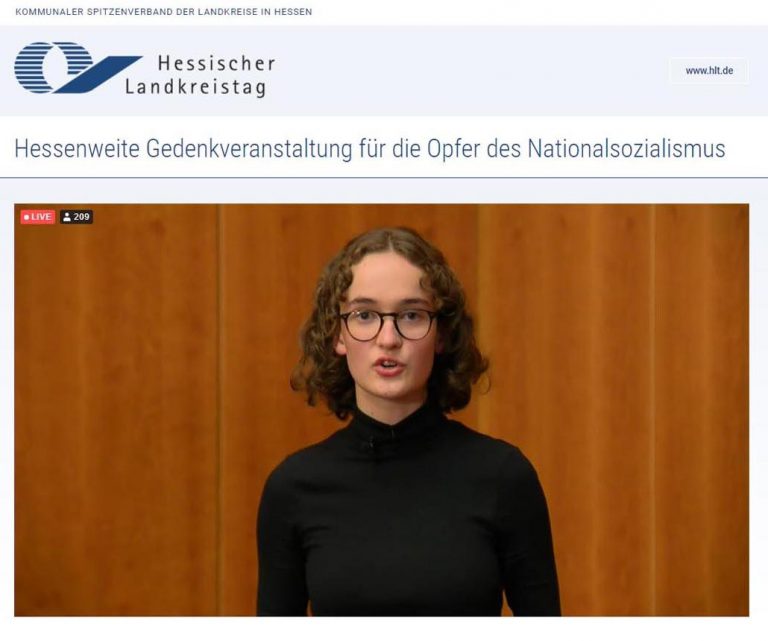Click the word Hessischer in the logo
Image resolution: width=768 pixels, height=641 pixels.
pyautogui.click(x=216, y=63)
